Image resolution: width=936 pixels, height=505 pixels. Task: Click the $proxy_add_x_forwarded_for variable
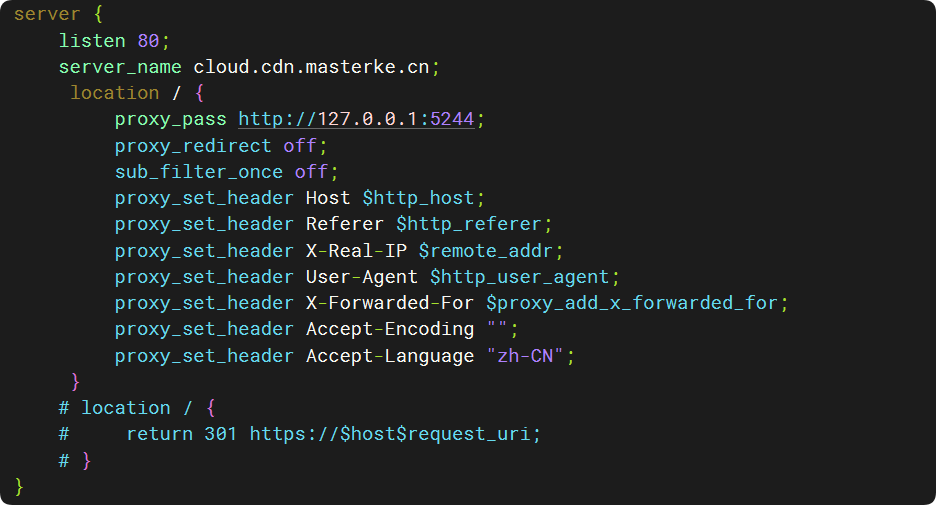(632, 303)
